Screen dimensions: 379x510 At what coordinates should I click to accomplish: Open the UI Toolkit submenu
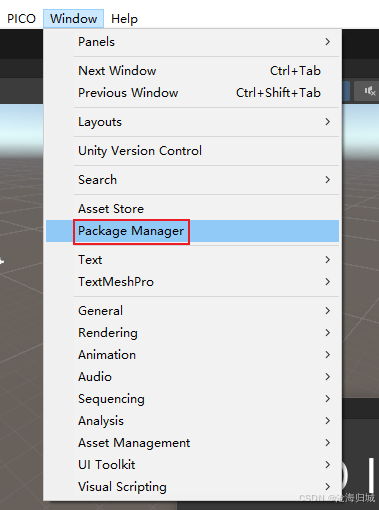pos(192,465)
